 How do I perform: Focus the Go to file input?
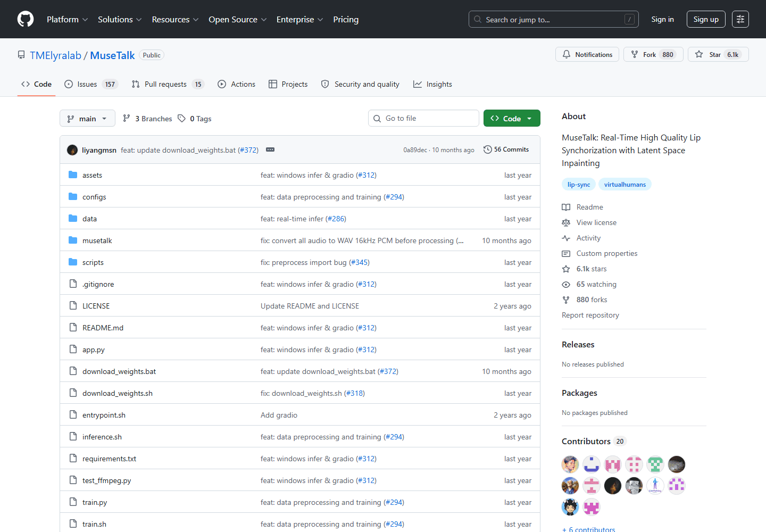pos(423,118)
